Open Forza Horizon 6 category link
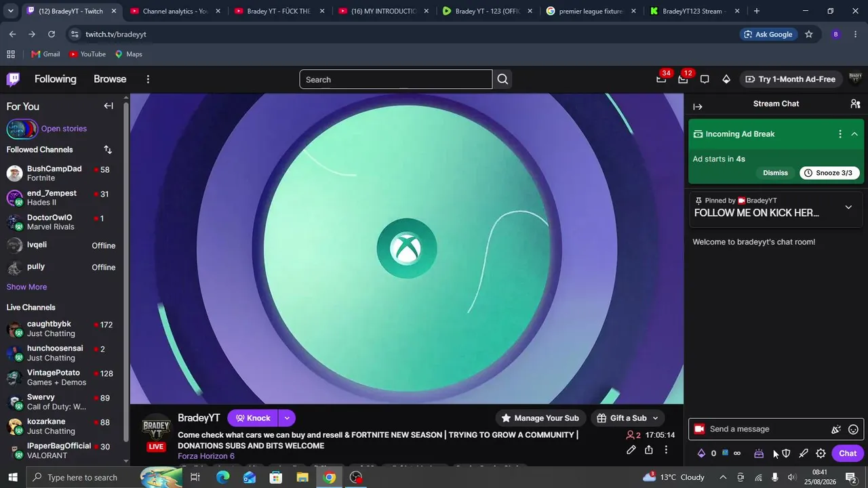Viewport: 868px width, 488px height. coord(206,456)
